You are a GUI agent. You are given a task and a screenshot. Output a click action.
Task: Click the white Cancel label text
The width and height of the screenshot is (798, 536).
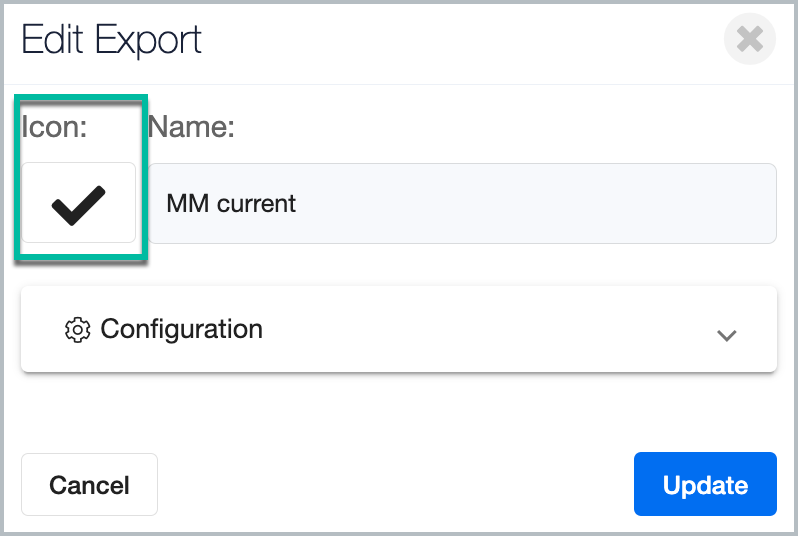click(90, 485)
